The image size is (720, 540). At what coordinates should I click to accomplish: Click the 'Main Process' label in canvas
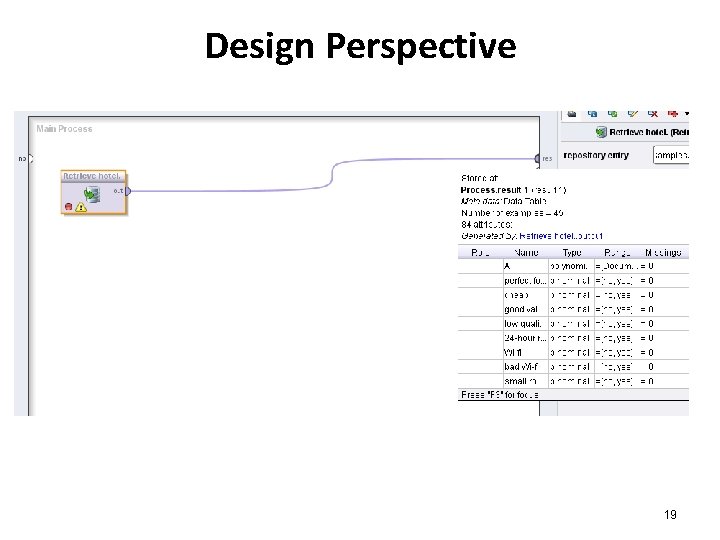(64, 129)
